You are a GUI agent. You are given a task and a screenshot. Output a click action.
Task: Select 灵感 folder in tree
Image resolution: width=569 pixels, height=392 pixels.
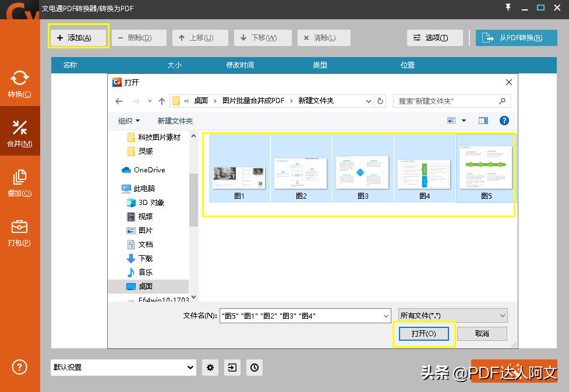[140, 151]
